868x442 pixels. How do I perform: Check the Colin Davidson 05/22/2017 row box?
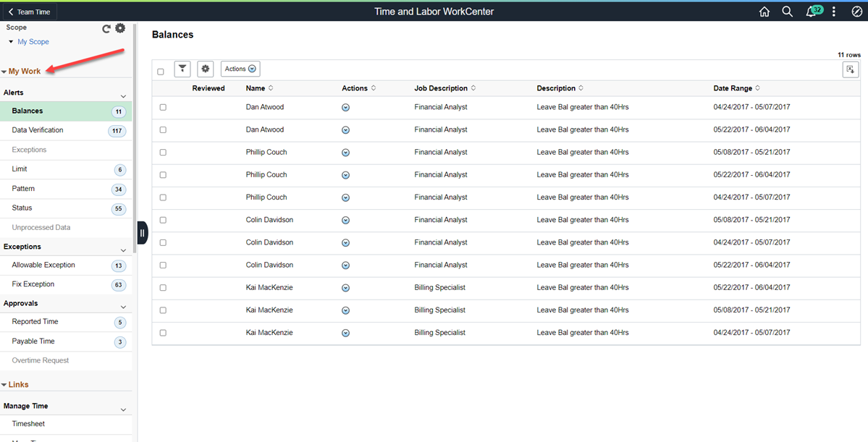pyautogui.click(x=163, y=265)
